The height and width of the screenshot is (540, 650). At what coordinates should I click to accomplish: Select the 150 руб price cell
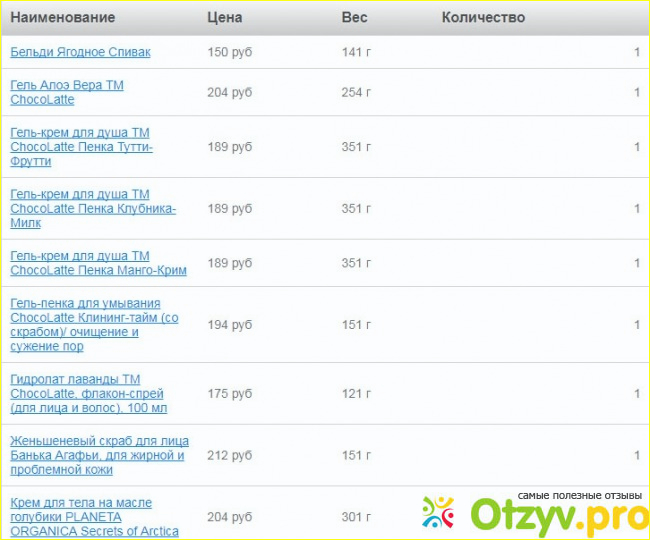coord(230,52)
